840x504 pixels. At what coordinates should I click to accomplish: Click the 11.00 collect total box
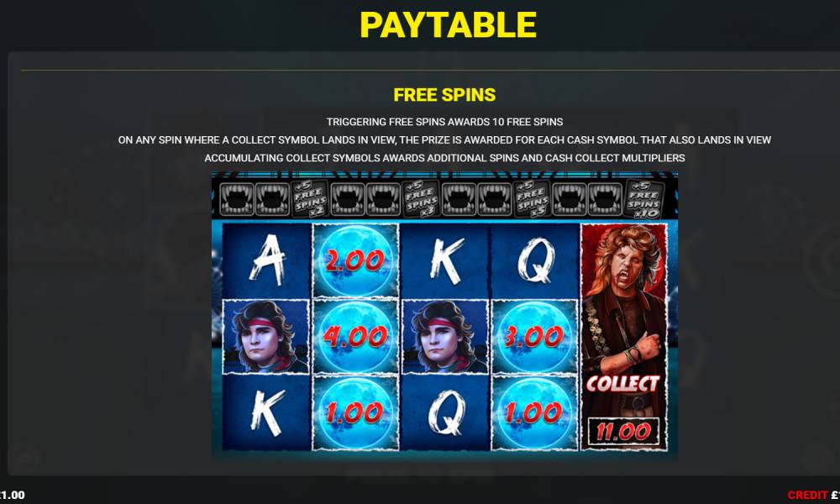pos(623,431)
